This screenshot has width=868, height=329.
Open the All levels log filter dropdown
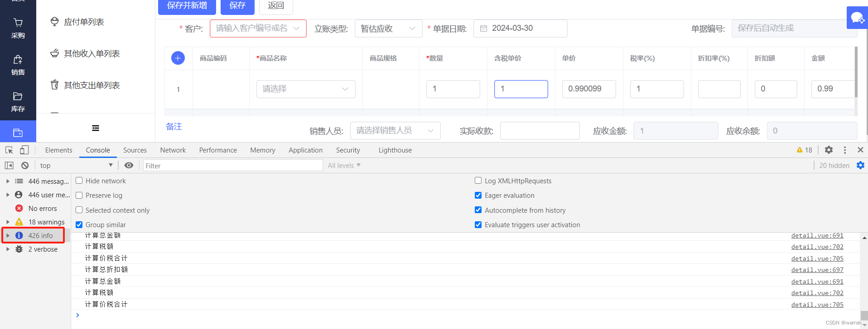pyautogui.click(x=344, y=165)
